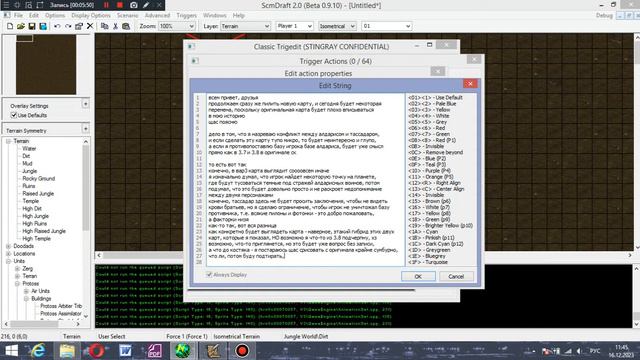Image resolution: width=640 pixels, height=360 pixels.
Task: Expand the Terran units node
Action: point(17,276)
